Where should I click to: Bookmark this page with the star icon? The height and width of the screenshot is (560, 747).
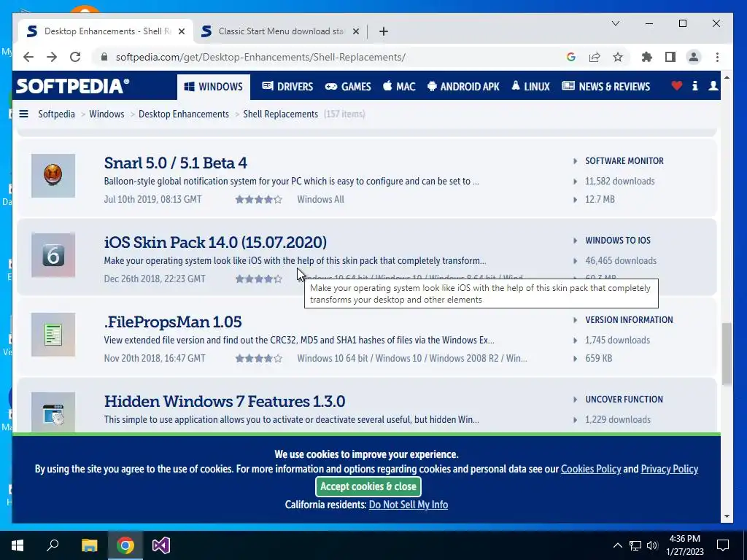coord(618,57)
